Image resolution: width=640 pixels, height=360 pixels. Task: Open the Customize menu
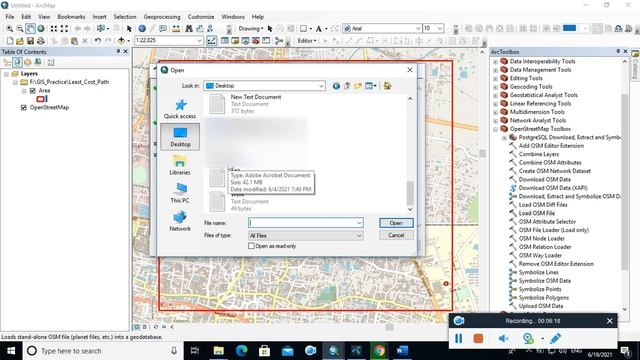pos(201,17)
